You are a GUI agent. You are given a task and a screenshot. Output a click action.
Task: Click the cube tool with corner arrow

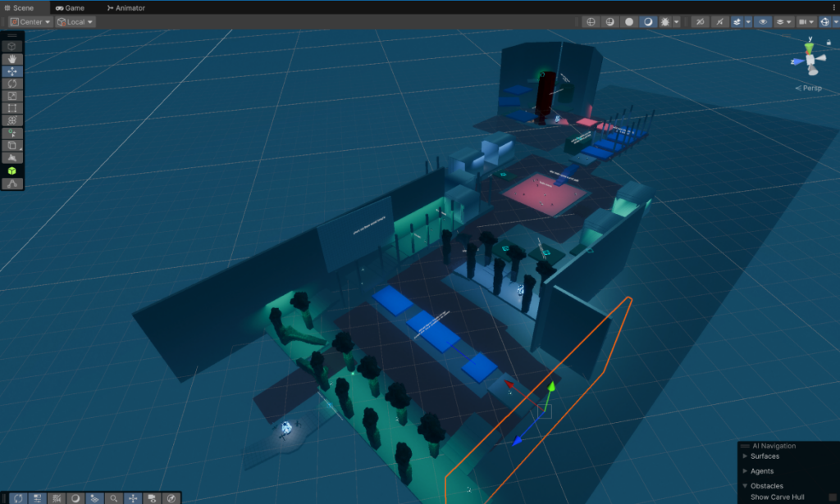[11, 146]
